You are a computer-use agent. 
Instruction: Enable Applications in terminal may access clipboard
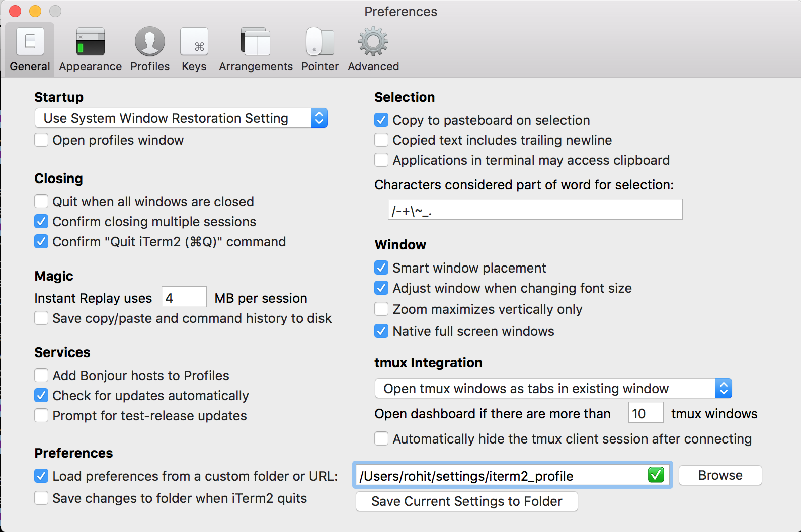pyautogui.click(x=381, y=160)
